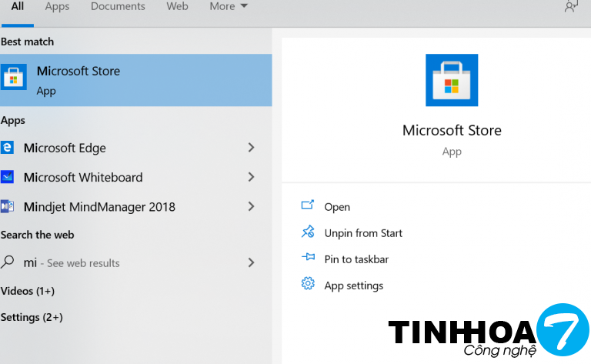
Task: Click the large Microsoft Store preview icon
Action: tap(452, 80)
